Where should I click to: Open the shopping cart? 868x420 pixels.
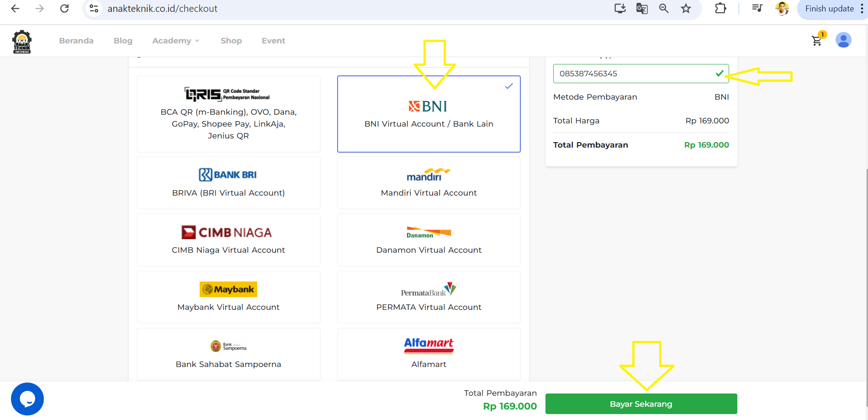click(818, 40)
